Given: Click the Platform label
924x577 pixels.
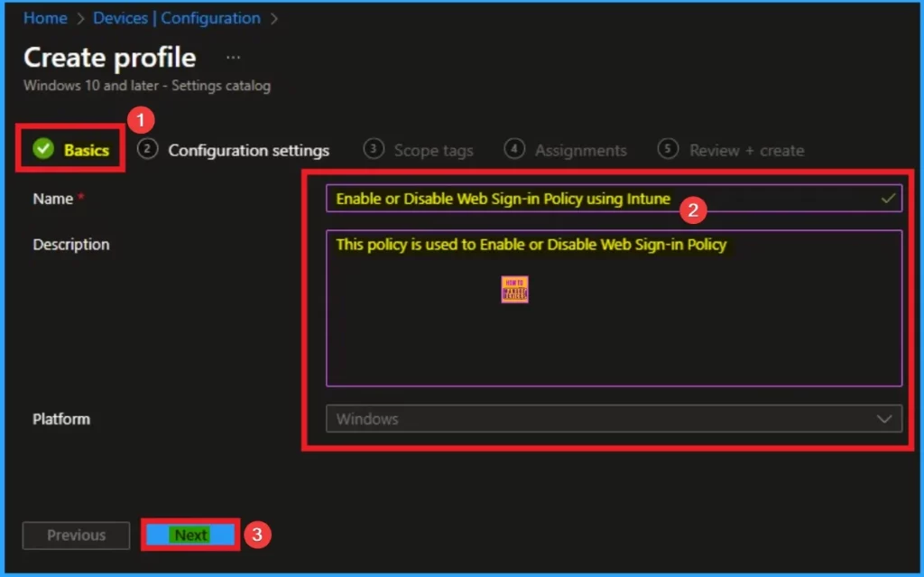Looking at the screenshot, I should 61,419.
